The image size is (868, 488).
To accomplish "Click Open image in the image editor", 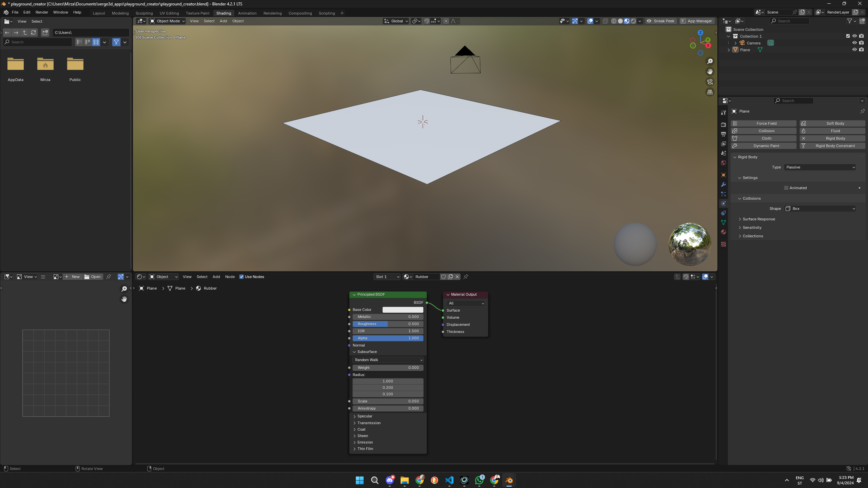I will coord(93,277).
